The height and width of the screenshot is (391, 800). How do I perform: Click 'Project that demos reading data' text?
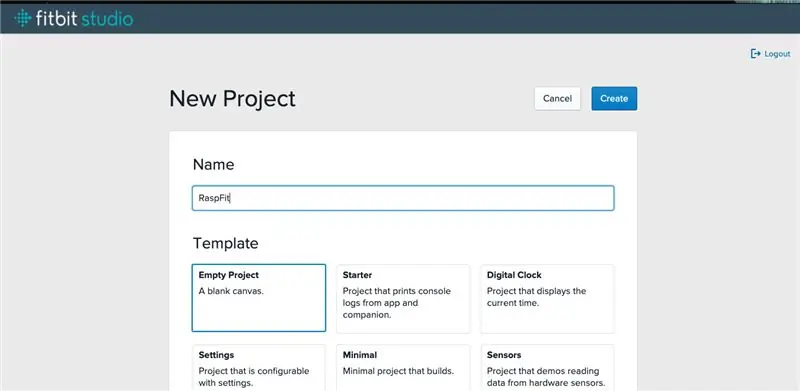[546, 377]
